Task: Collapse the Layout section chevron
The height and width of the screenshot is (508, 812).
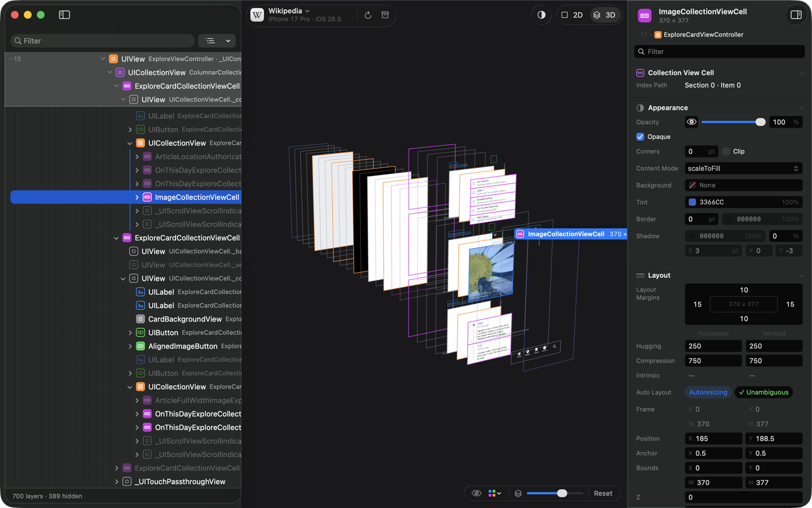Action: (802, 275)
